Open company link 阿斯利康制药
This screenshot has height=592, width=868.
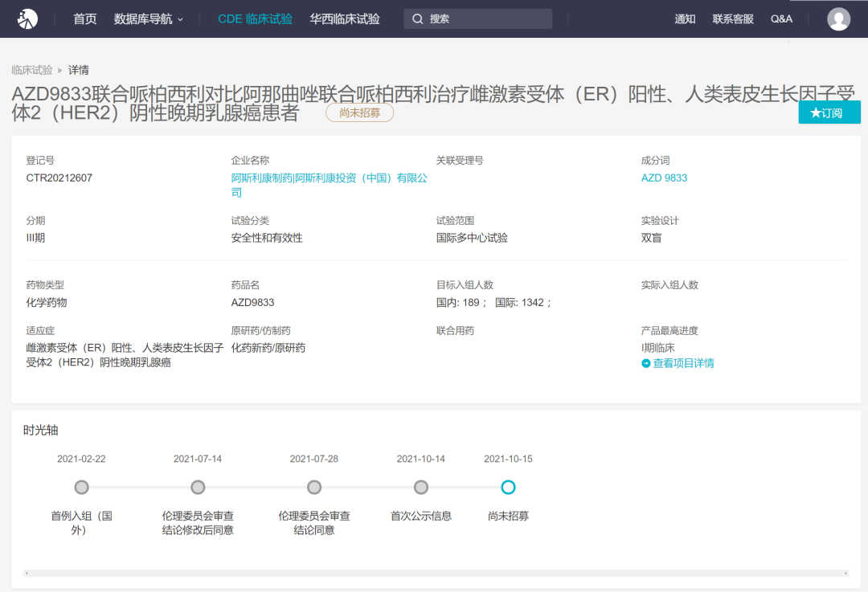261,178
